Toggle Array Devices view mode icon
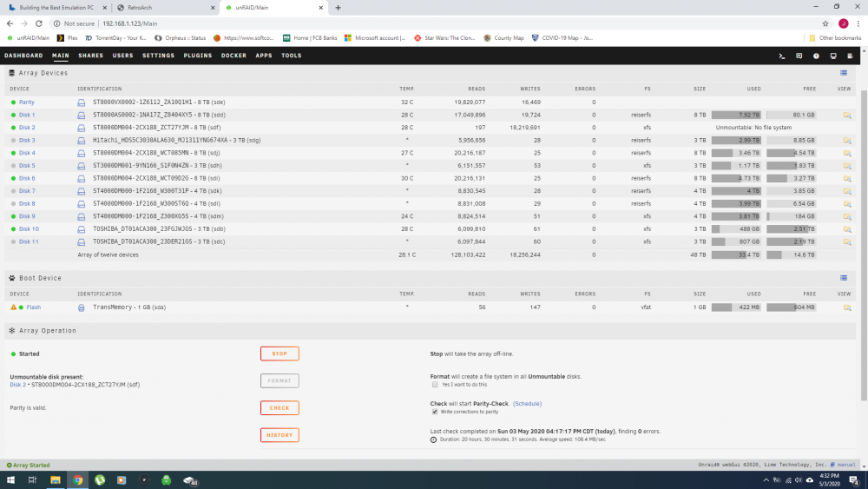868x489 pixels. 844,73
